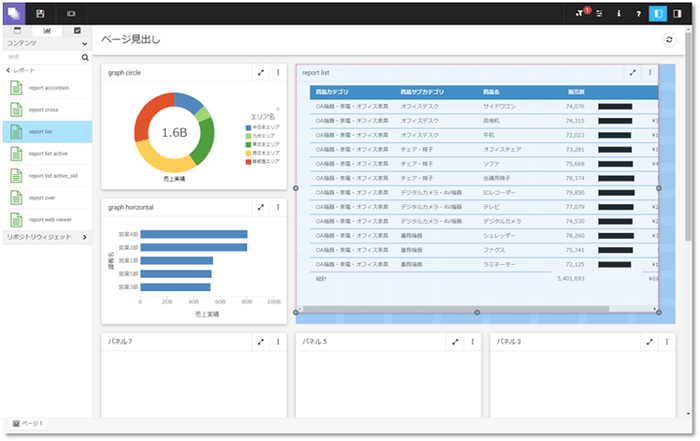Select the ページ1 tab at bottom

tap(27, 424)
